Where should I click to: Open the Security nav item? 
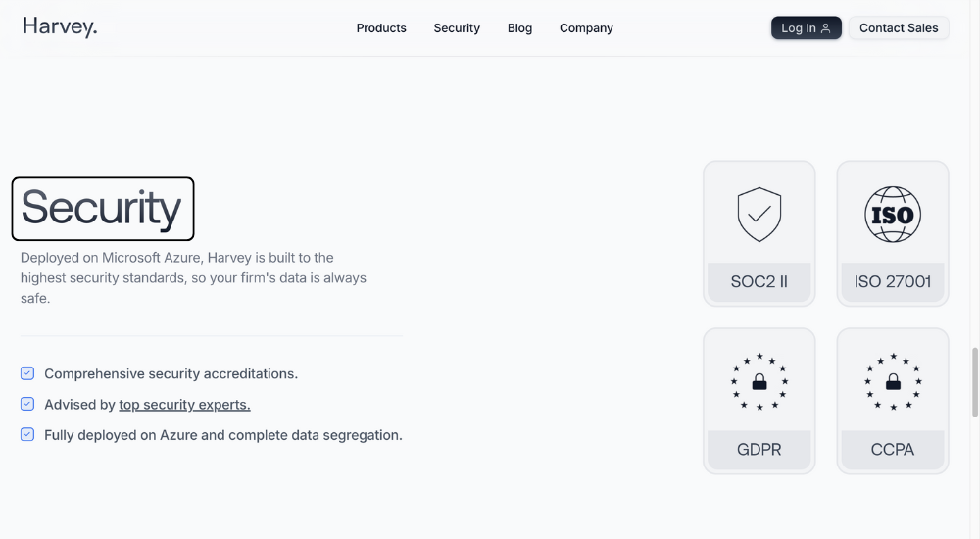click(457, 28)
